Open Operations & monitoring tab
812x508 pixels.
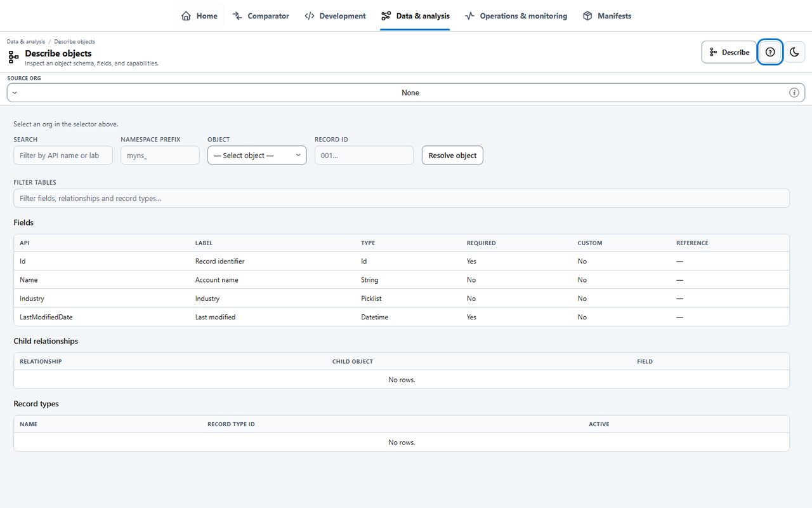tap(516, 16)
